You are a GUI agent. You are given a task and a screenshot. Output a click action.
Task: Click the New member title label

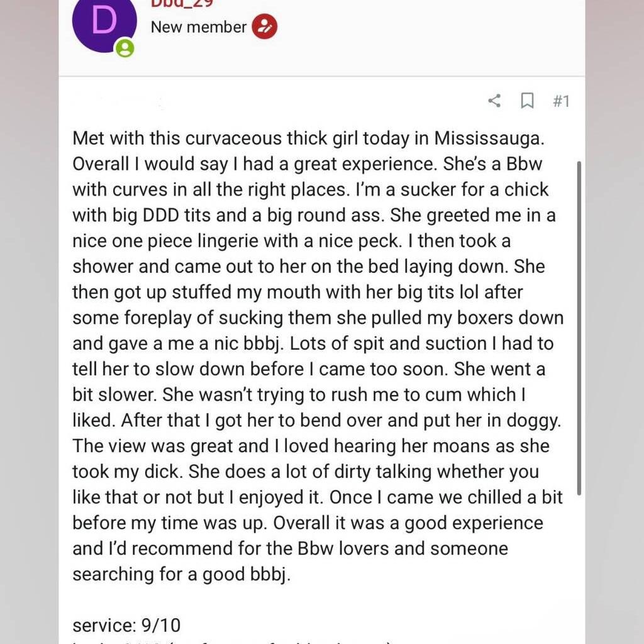click(x=198, y=27)
